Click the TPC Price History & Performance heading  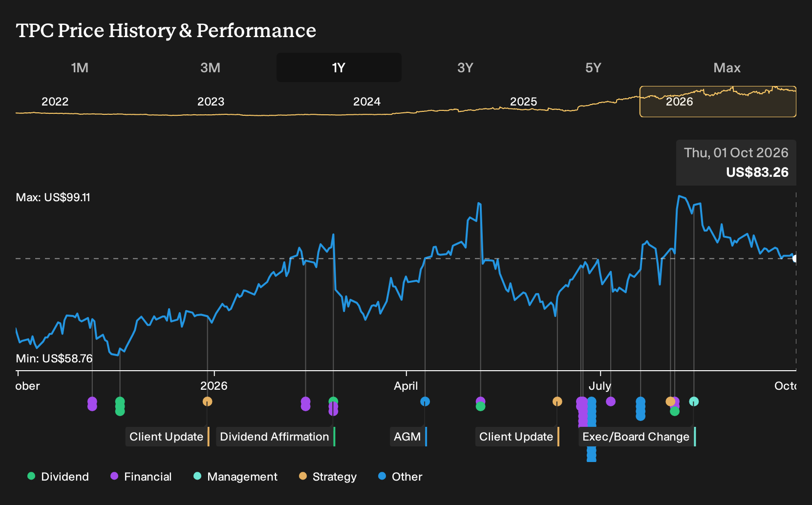pos(166,30)
